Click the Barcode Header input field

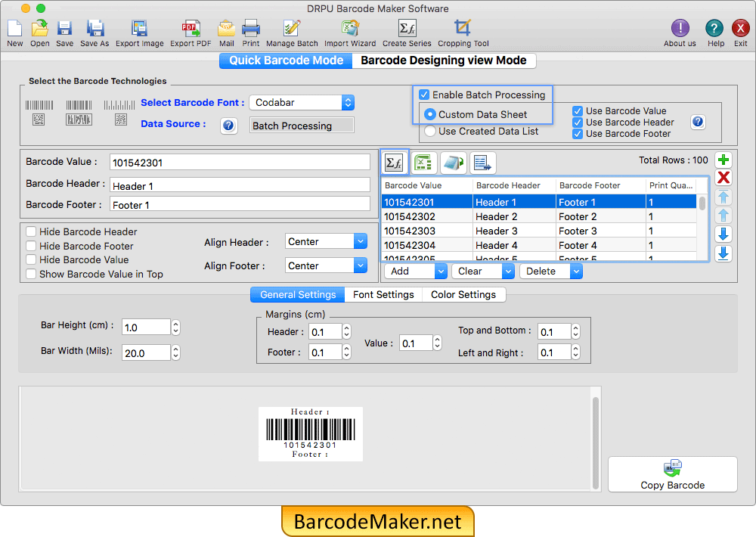click(240, 185)
